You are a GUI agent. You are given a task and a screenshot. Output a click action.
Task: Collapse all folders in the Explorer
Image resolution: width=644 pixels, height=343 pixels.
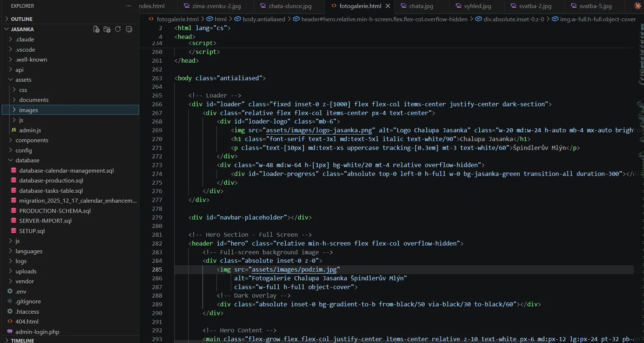coord(129,29)
